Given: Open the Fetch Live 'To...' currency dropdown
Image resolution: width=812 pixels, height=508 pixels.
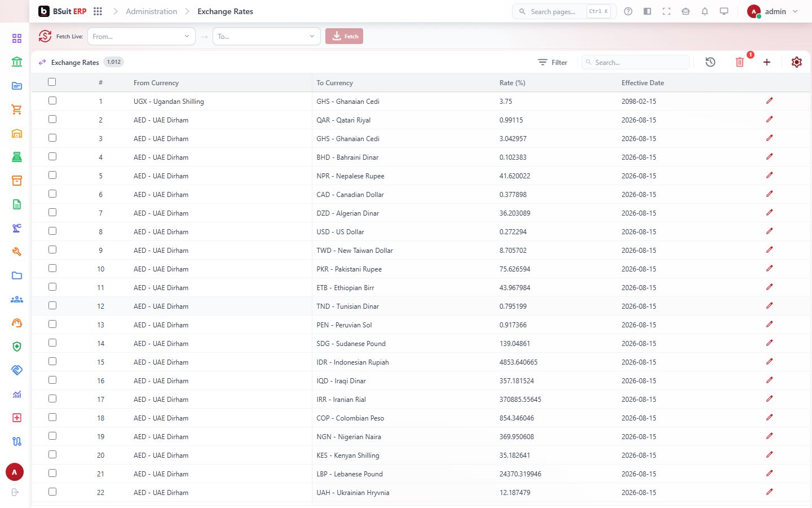Looking at the screenshot, I should 267,36.
